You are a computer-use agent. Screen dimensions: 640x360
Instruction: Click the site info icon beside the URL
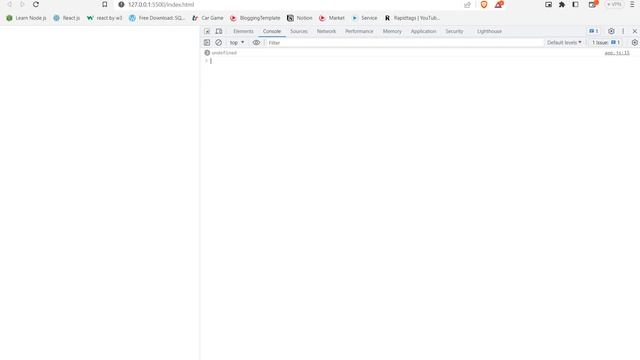point(121,4)
